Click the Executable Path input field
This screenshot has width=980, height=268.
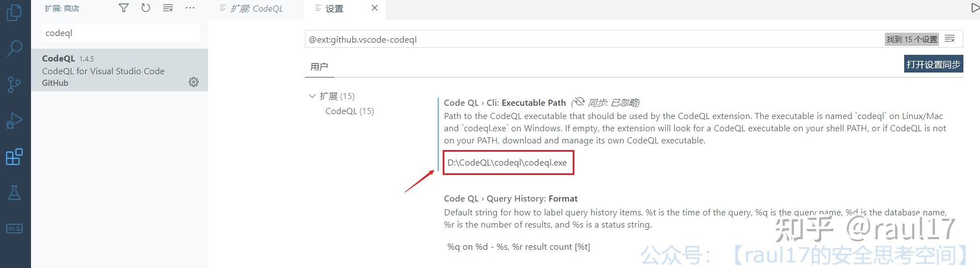(507, 163)
